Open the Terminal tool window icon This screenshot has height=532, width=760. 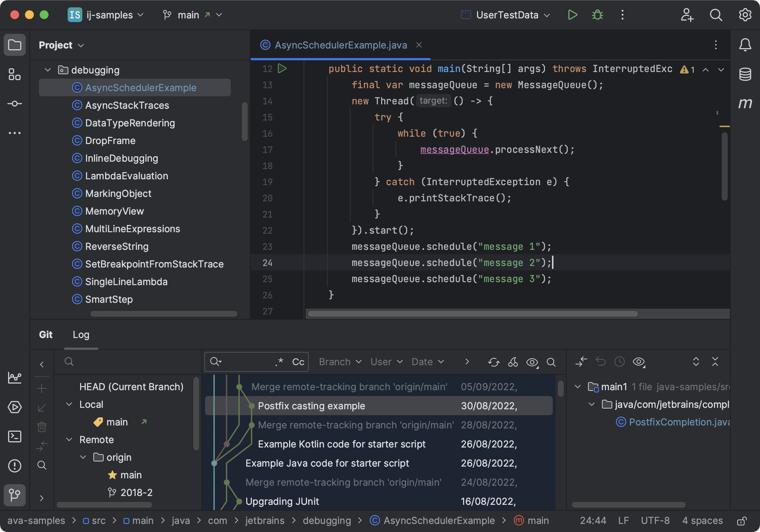click(x=15, y=436)
